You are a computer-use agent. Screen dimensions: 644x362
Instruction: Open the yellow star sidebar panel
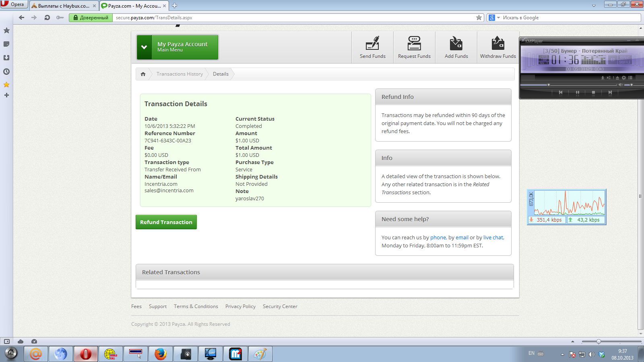click(x=6, y=84)
